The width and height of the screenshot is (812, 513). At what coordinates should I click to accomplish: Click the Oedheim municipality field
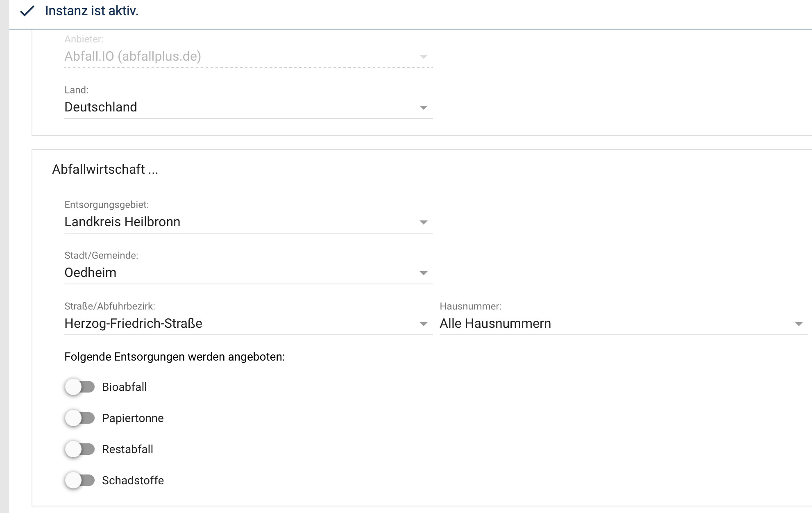(91, 272)
